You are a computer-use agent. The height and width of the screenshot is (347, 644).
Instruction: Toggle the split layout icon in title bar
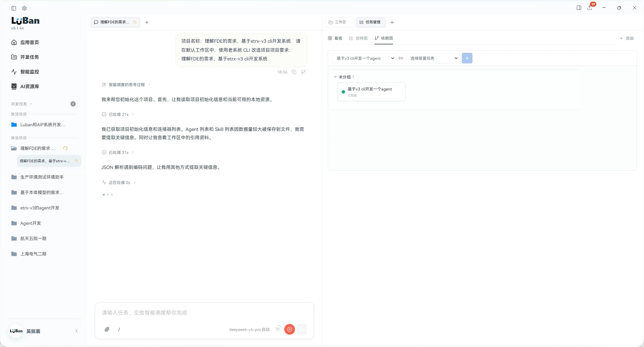click(x=579, y=8)
